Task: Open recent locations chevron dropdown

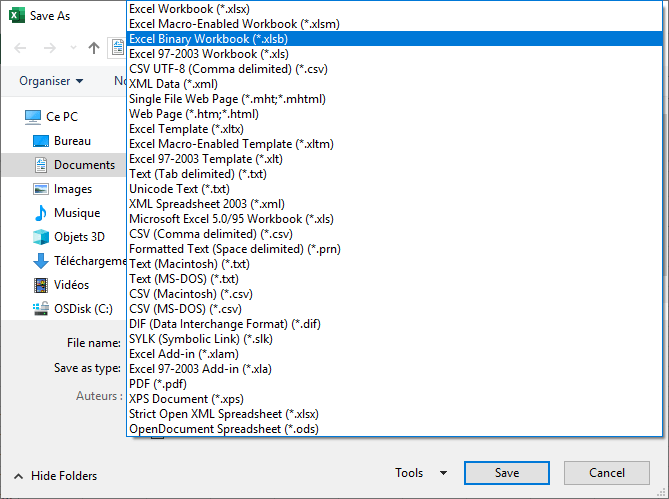Action: pos(73,47)
